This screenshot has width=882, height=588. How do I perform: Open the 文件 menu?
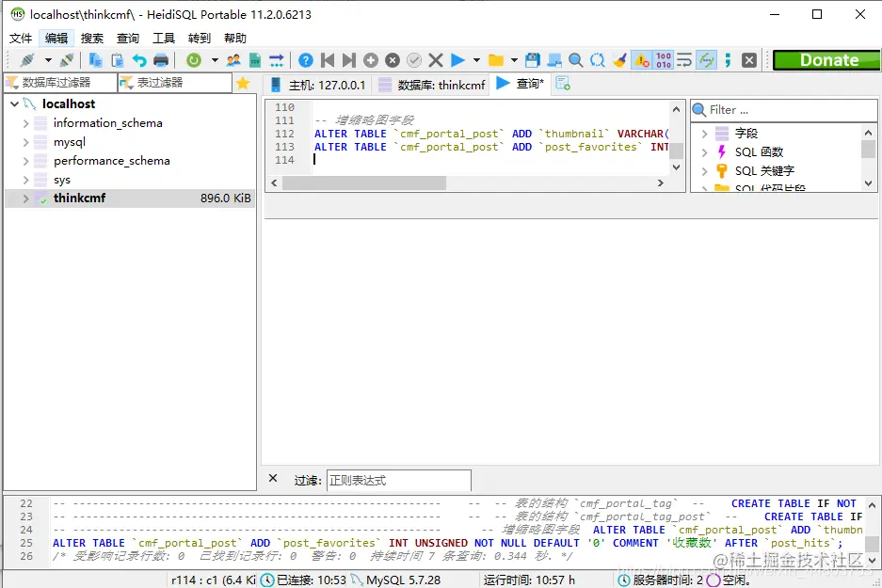tap(21, 39)
